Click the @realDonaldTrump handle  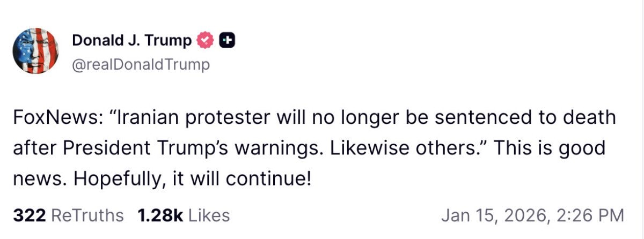(x=141, y=65)
